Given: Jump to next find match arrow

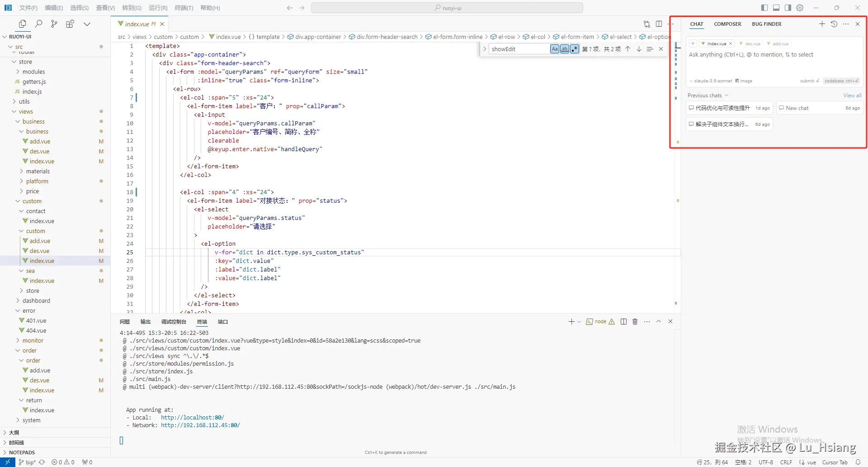Looking at the screenshot, I should (x=639, y=49).
